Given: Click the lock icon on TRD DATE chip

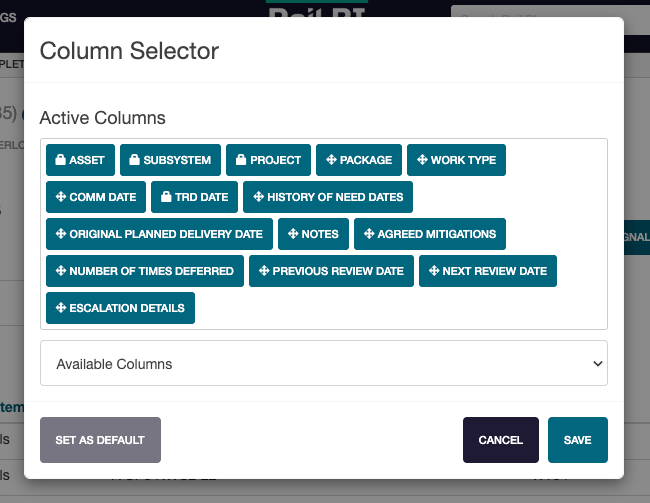Looking at the screenshot, I should (x=165, y=197).
